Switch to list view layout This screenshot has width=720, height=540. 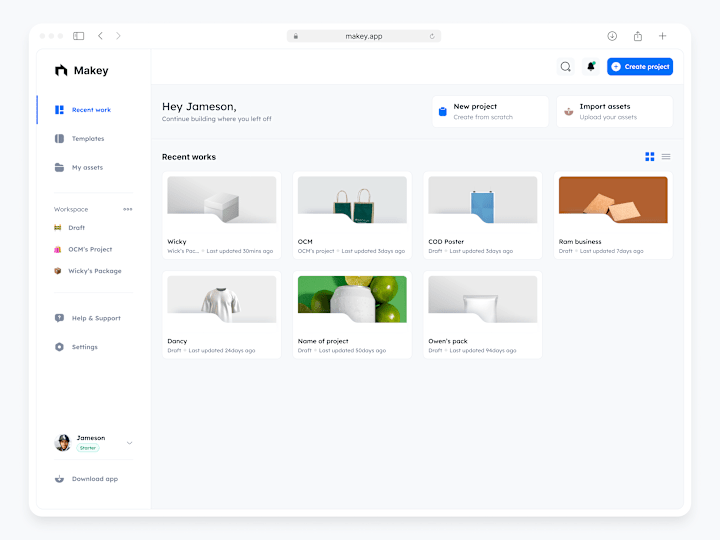[666, 157]
